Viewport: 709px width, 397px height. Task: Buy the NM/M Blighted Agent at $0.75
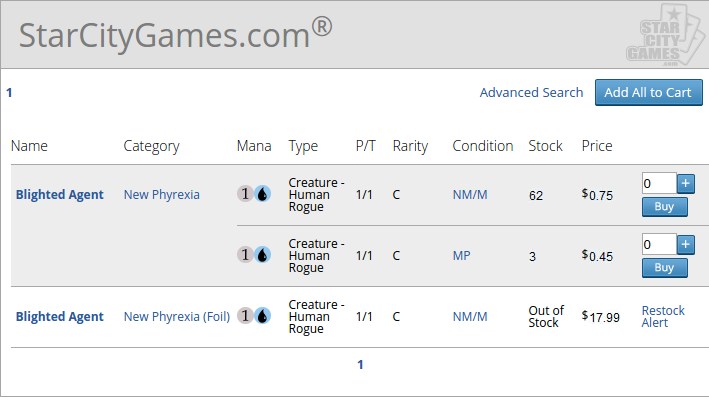pos(665,207)
